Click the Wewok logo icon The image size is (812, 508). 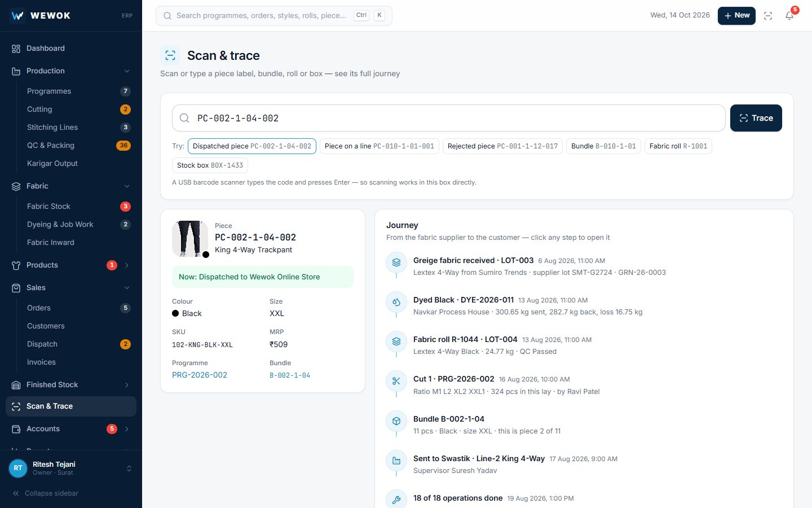tap(17, 15)
